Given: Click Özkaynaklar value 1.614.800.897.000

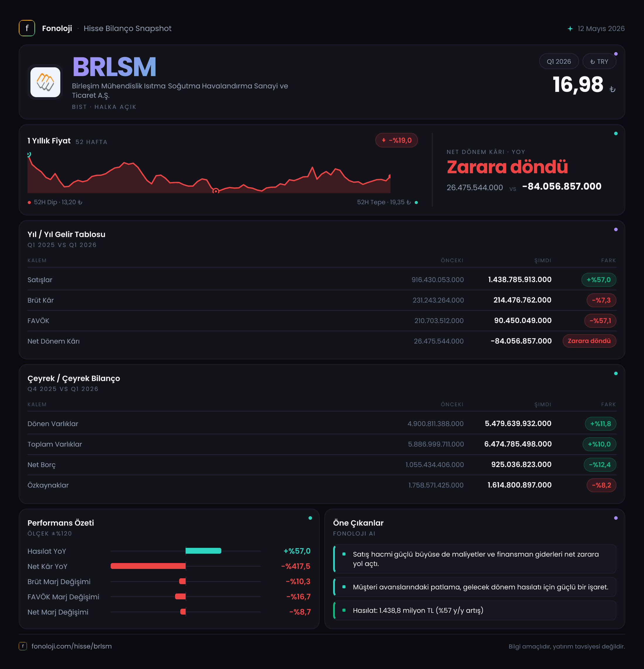Looking at the screenshot, I should [519, 485].
